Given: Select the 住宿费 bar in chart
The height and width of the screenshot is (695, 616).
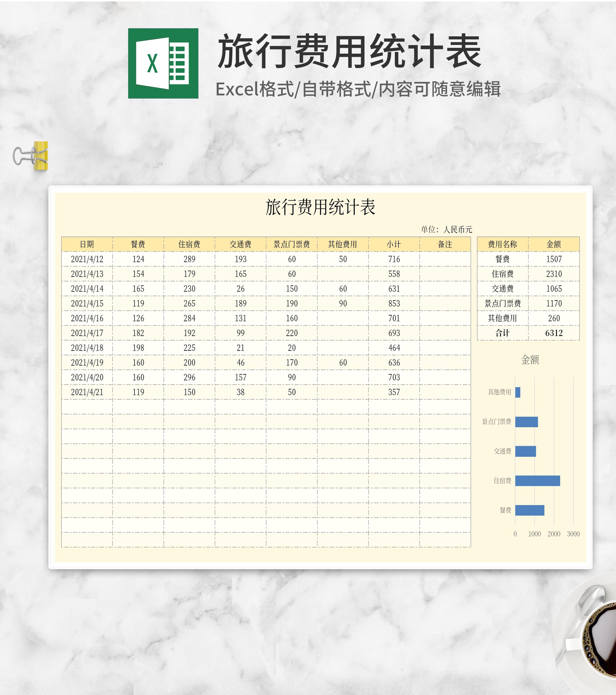Looking at the screenshot, I should 538,481.
